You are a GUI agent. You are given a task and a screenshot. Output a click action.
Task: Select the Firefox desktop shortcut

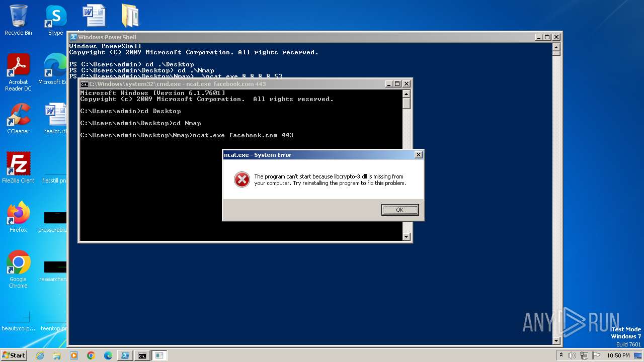[x=18, y=217]
